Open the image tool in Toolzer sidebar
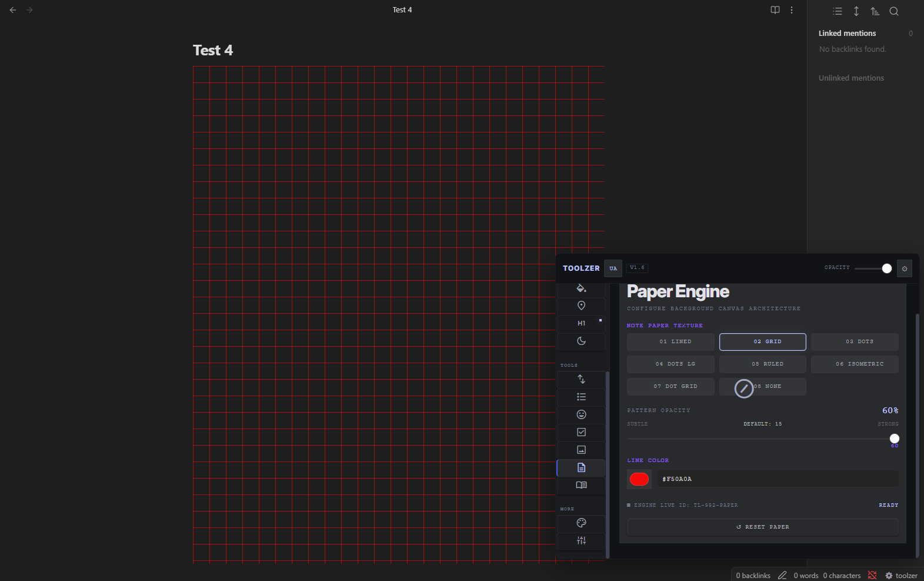The width and height of the screenshot is (924, 581). point(581,450)
